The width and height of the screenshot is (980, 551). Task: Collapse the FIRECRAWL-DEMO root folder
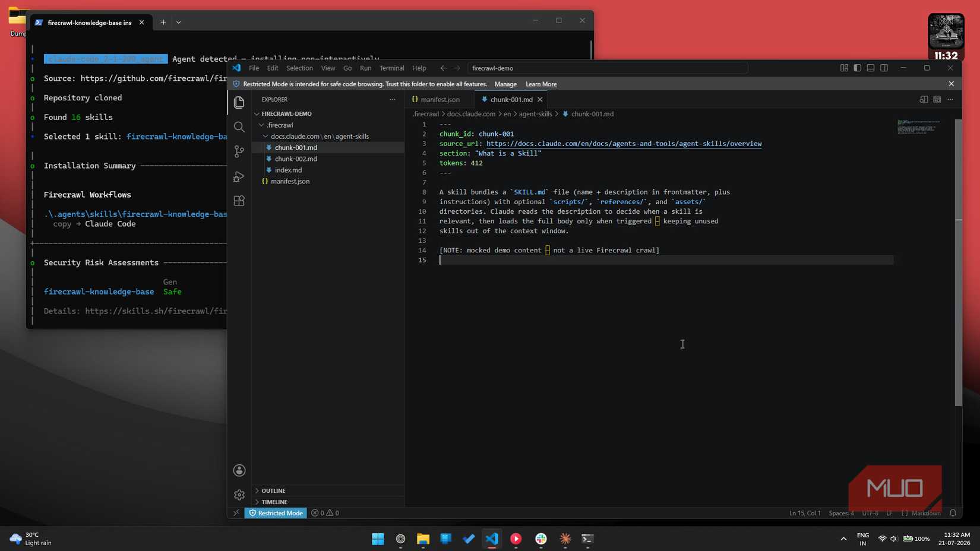(x=328, y=113)
